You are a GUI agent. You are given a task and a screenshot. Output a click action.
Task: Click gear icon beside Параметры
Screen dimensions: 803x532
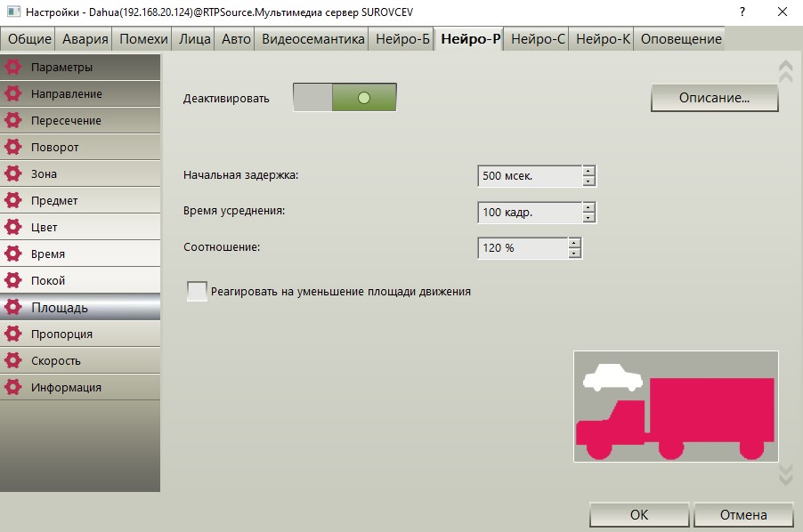tap(12, 67)
